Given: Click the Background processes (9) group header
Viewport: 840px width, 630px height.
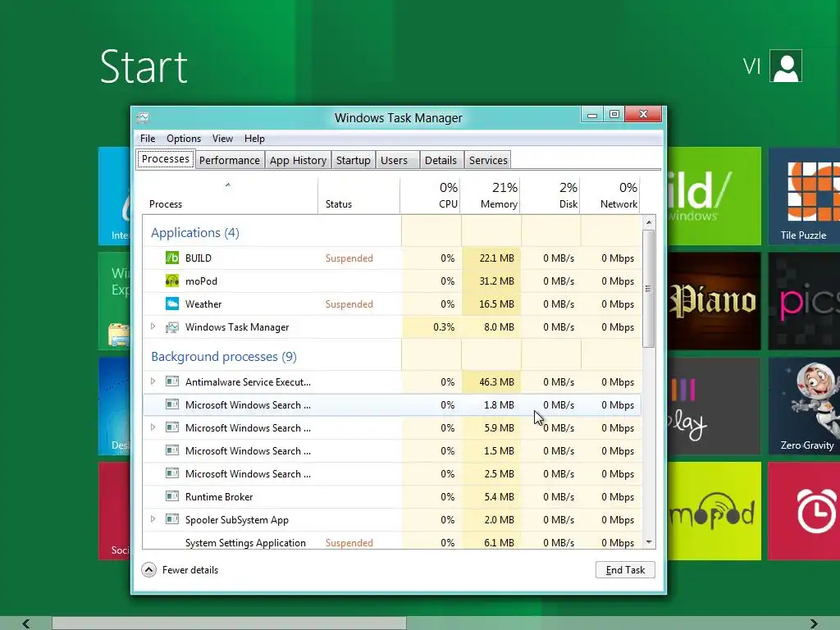Looking at the screenshot, I should coord(224,357).
